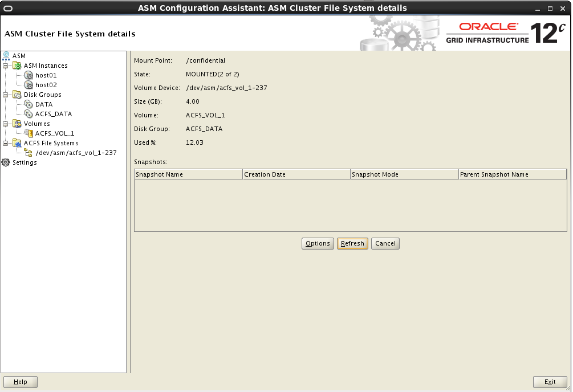Click the ASM root node icon
This screenshot has height=392, width=573.
[6, 56]
